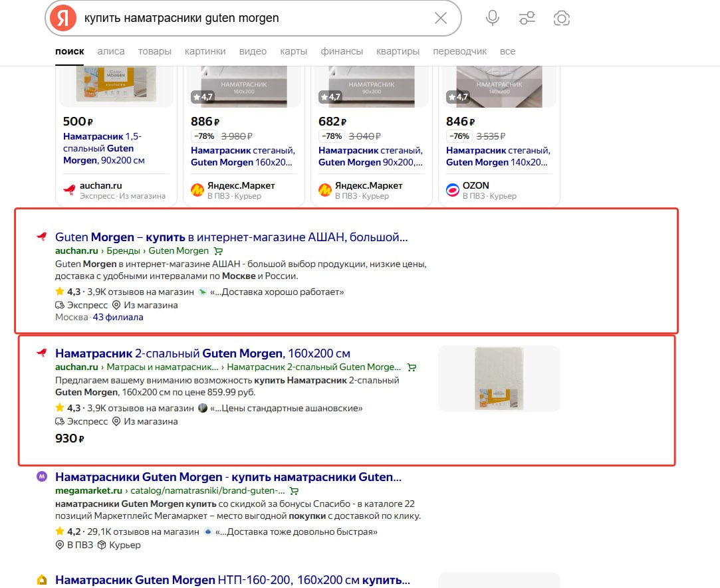Click the auchan.ru store icon in product card
Viewport: 720px width, 588px height.
(69, 189)
